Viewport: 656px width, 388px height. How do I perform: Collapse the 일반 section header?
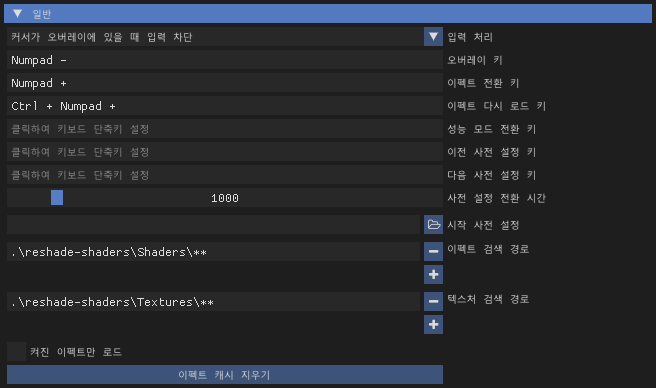point(328,14)
